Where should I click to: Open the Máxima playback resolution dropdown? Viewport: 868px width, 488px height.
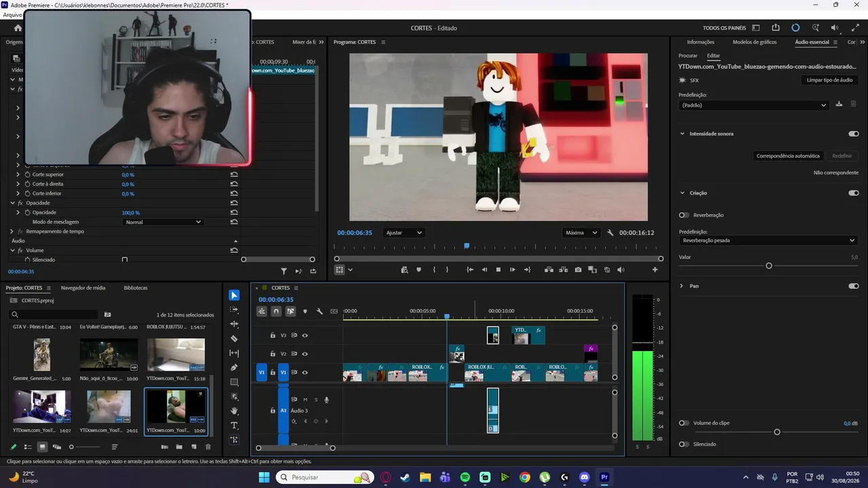tap(582, 232)
